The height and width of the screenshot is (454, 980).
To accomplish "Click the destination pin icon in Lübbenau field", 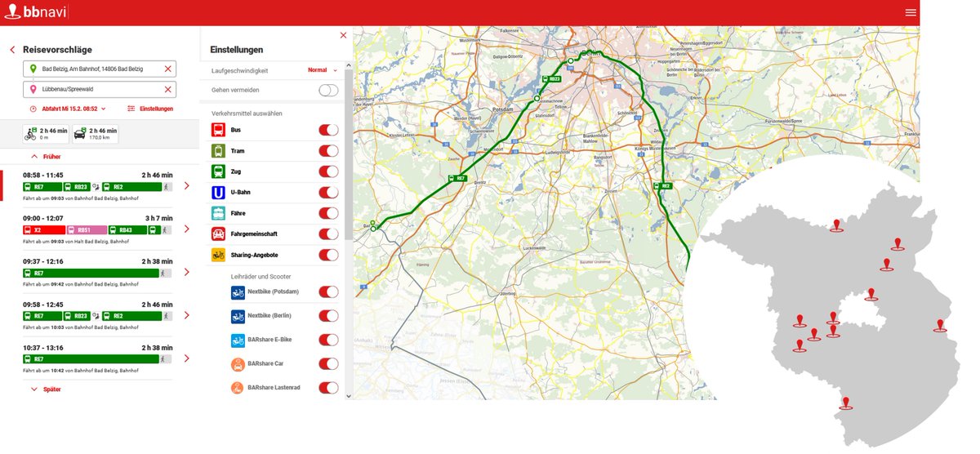I will (x=33, y=89).
